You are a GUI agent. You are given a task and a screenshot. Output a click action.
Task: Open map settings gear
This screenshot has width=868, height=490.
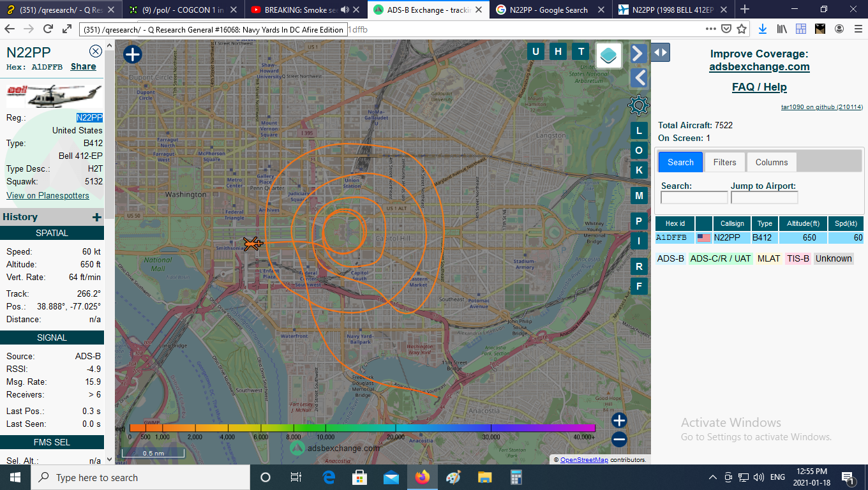pos(638,105)
